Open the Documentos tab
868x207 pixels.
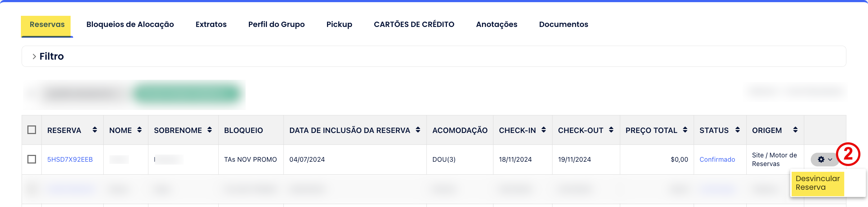(x=563, y=24)
